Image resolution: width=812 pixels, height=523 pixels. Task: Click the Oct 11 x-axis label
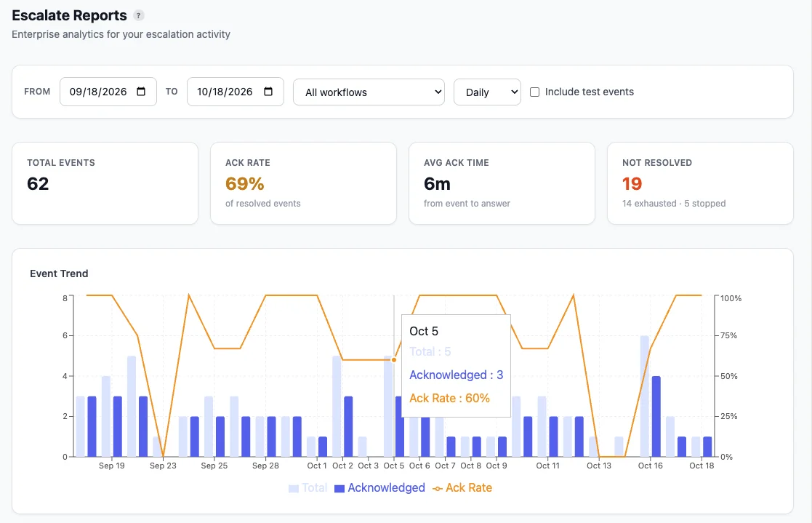click(548, 466)
